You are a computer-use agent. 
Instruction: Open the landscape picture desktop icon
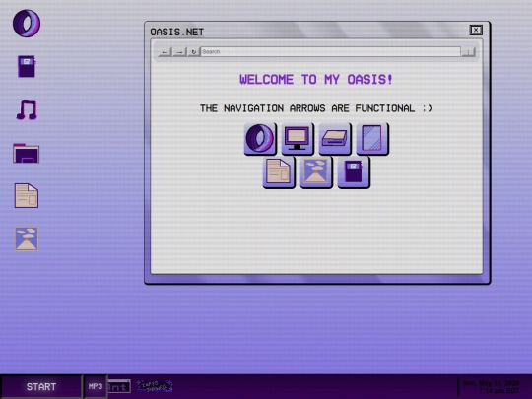27,238
